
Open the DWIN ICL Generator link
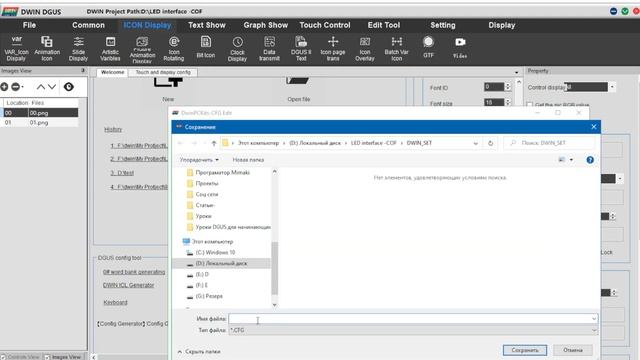129,285
